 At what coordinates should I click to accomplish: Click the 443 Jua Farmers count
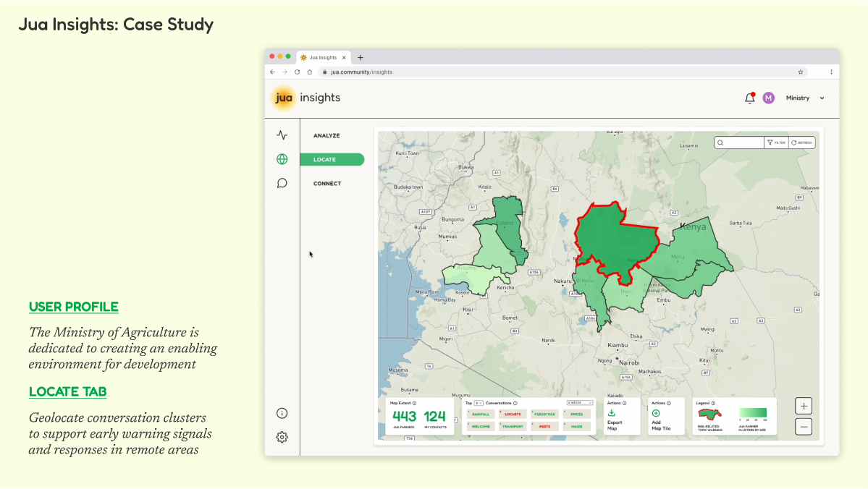click(404, 417)
